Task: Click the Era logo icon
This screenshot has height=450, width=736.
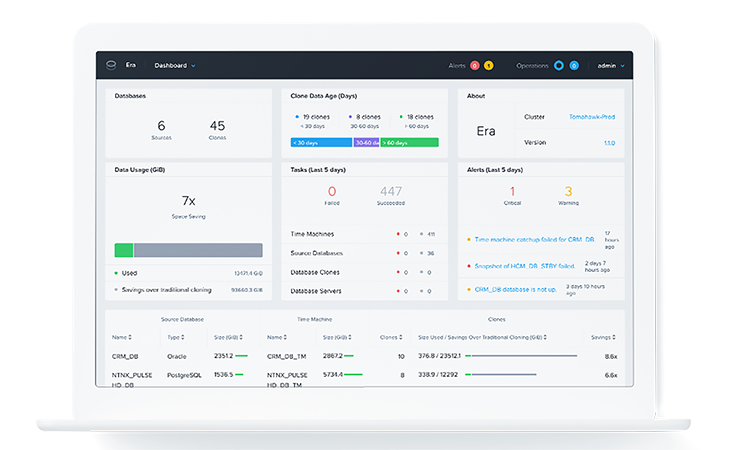Action: click(112, 66)
